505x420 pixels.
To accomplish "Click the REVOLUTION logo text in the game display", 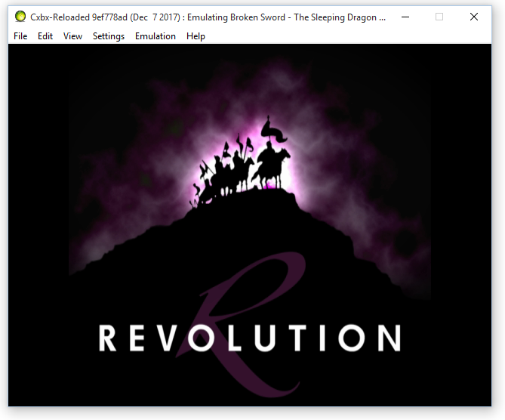I will pyautogui.click(x=250, y=338).
